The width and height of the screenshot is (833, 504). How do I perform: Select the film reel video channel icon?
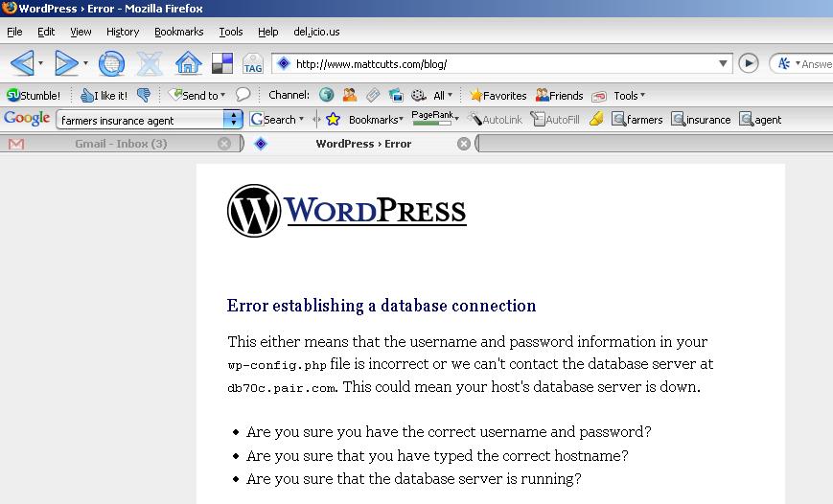pyautogui.click(x=419, y=95)
